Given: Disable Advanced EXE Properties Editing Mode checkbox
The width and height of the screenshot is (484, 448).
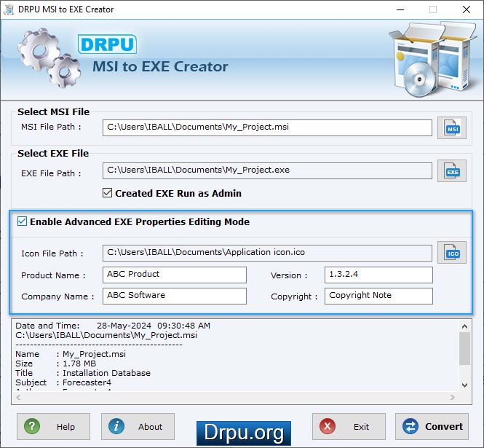Looking at the screenshot, I should pos(22,221).
